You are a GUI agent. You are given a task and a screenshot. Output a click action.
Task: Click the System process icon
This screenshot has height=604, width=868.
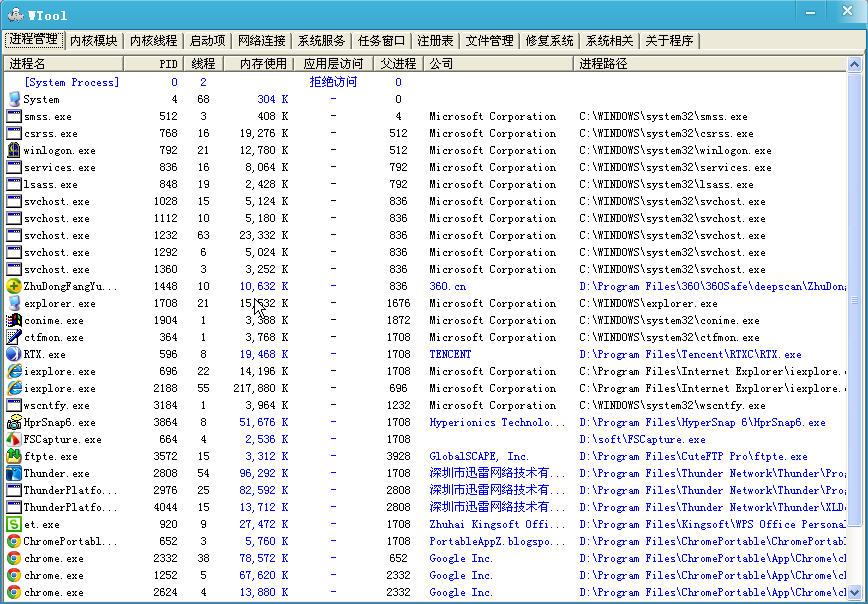click(x=14, y=100)
